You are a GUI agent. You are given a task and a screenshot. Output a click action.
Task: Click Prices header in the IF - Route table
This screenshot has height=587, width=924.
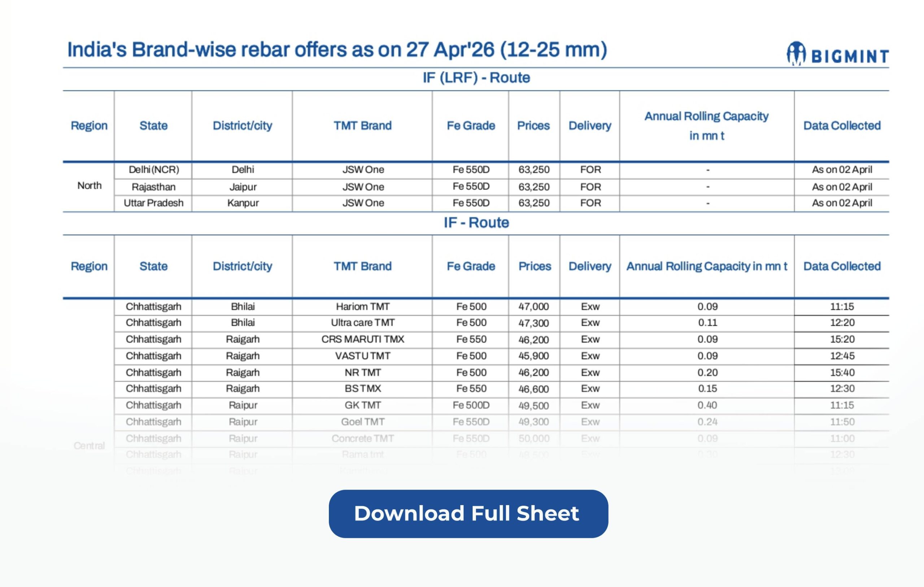point(534,266)
